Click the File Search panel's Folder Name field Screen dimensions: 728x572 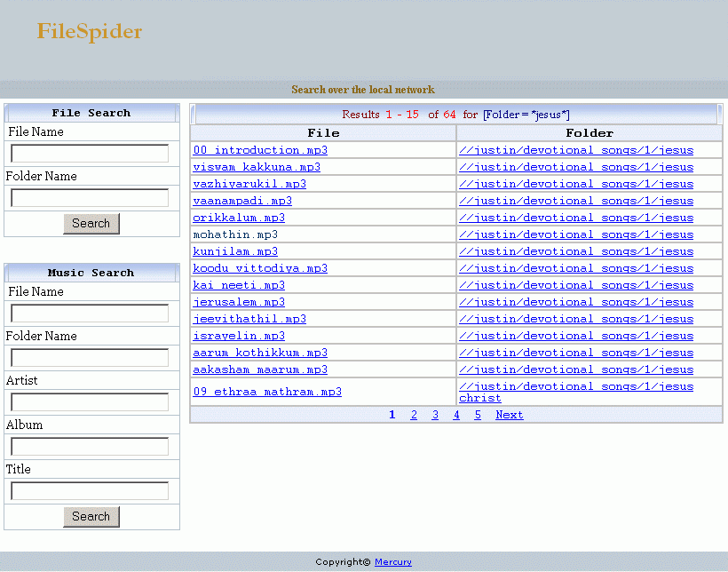tap(90, 198)
